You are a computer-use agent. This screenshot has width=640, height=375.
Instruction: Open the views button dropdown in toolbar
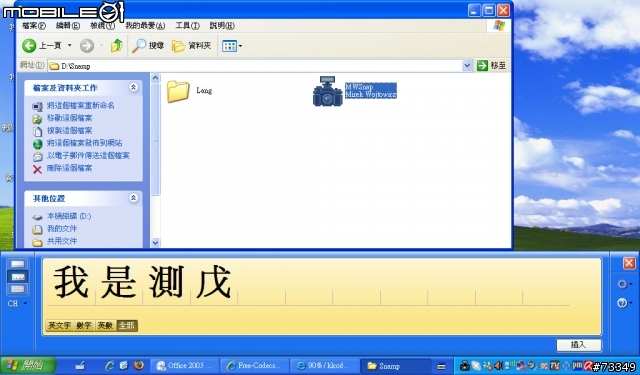point(232,46)
